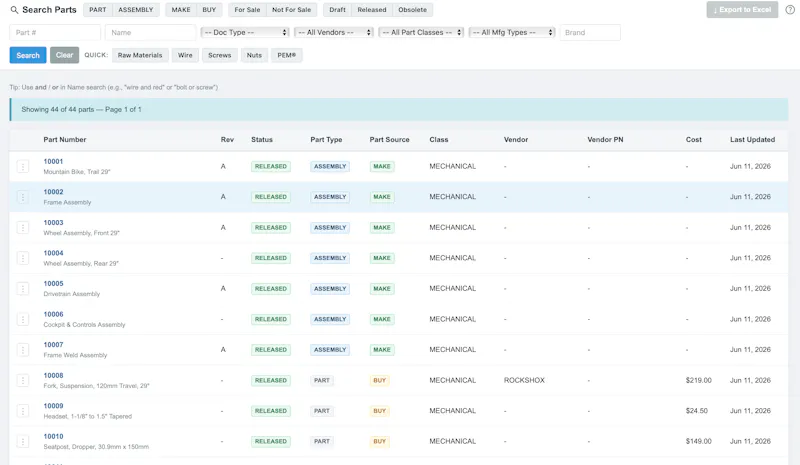Screen dimensions: 800x465
Task: Click the Last Updated column header
Action: 752,139
